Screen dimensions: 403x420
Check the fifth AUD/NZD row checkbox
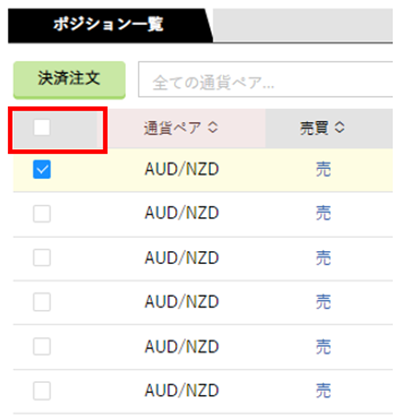pos(42,346)
